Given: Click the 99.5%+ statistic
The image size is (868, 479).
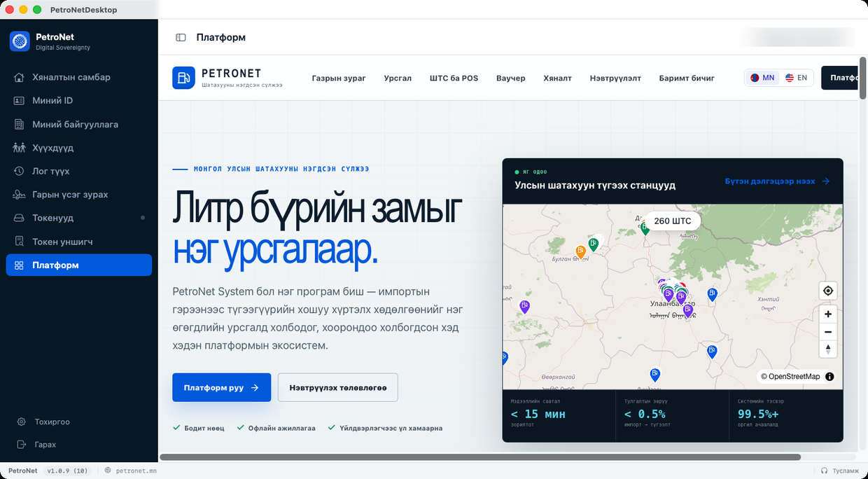Looking at the screenshot, I should point(759,414).
